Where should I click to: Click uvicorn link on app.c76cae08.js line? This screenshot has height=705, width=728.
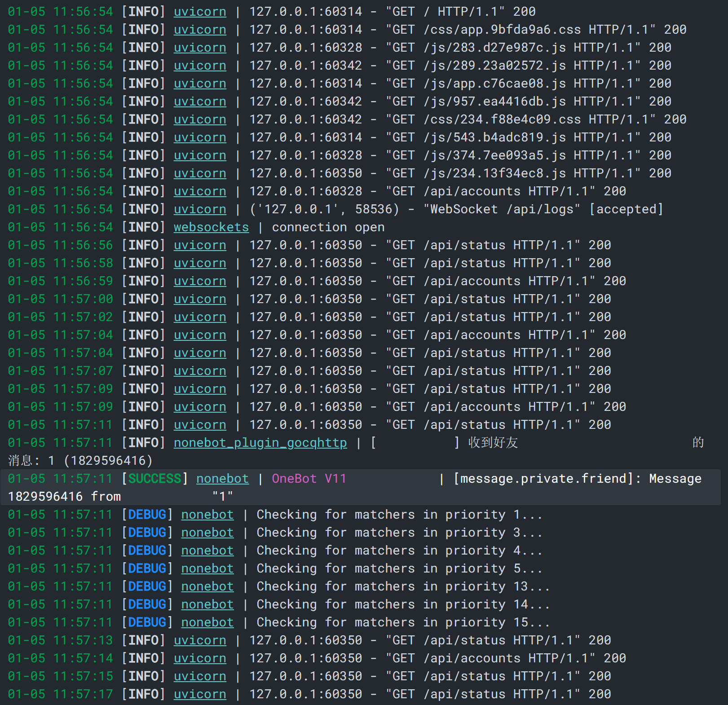click(x=200, y=84)
